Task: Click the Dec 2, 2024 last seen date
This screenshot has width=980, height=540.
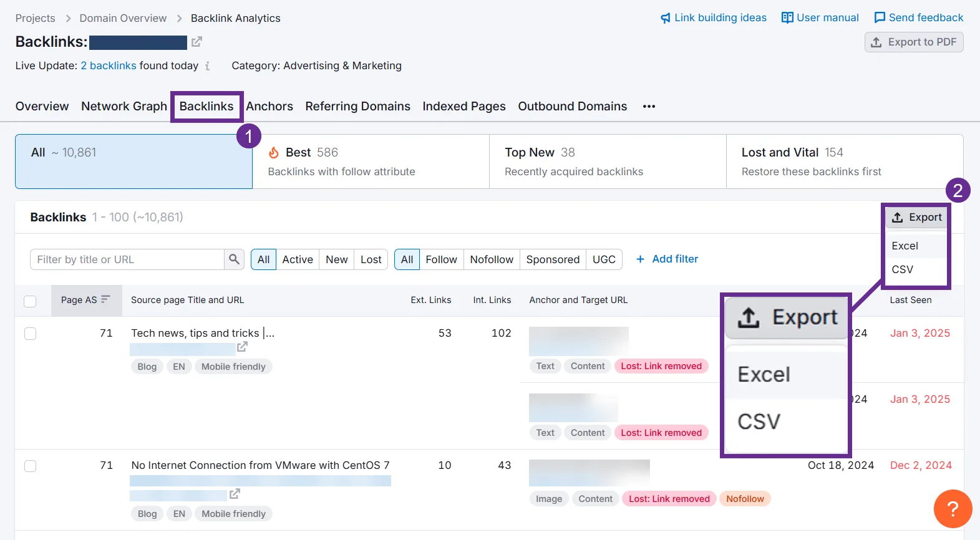Action: [x=921, y=465]
